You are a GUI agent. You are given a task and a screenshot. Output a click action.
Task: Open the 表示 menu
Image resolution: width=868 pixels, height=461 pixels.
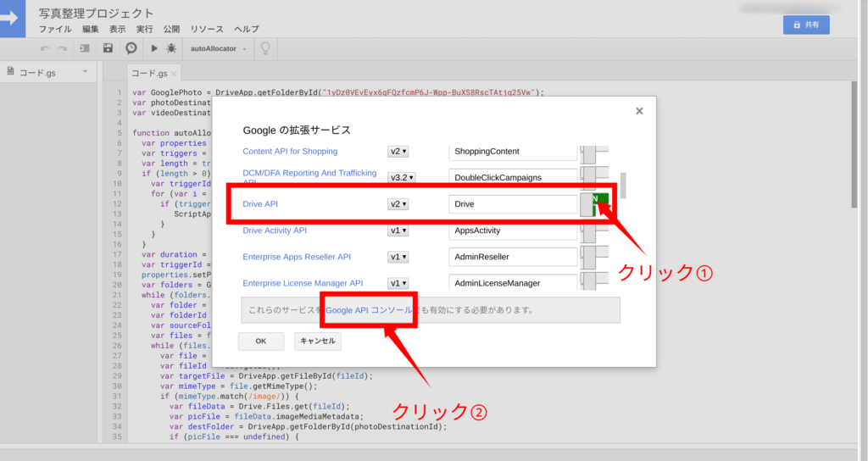pyautogui.click(x=117, y=30)
